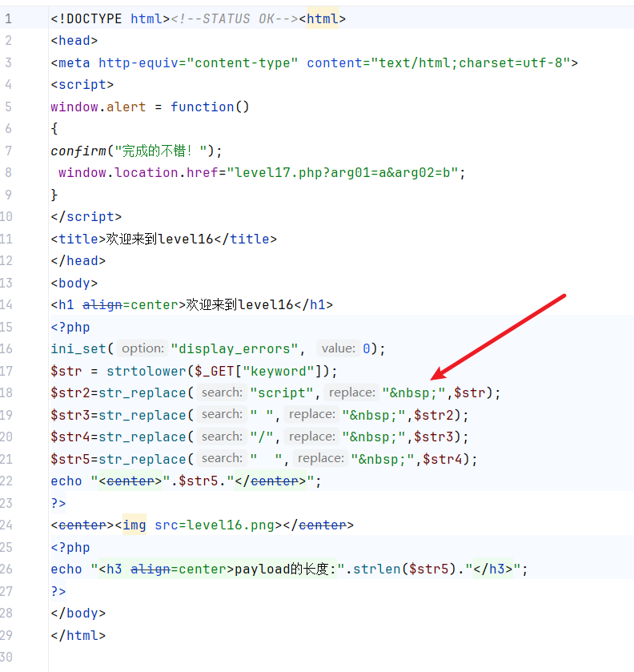The width and height of the screenshot is (634, 672).
Task: Click line number 8 in the gutter
Action: pyautogui.click(x=8, y=172)
